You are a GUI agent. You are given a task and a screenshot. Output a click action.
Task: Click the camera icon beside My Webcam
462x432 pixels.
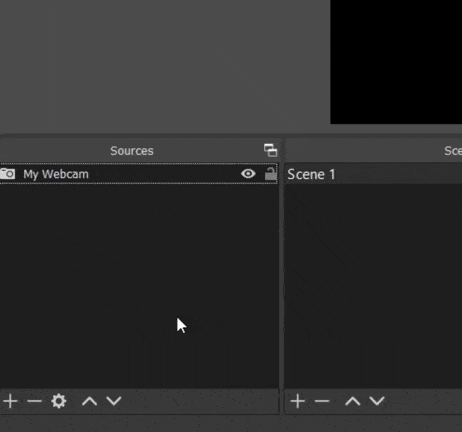7,174
